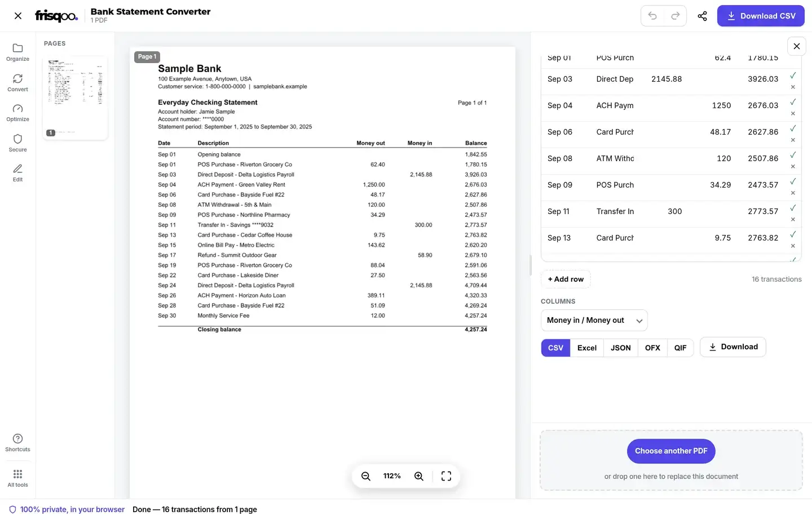Open the Secure tool in sidebar
This screenshot has height=520, width=812.
click(17, 143)
